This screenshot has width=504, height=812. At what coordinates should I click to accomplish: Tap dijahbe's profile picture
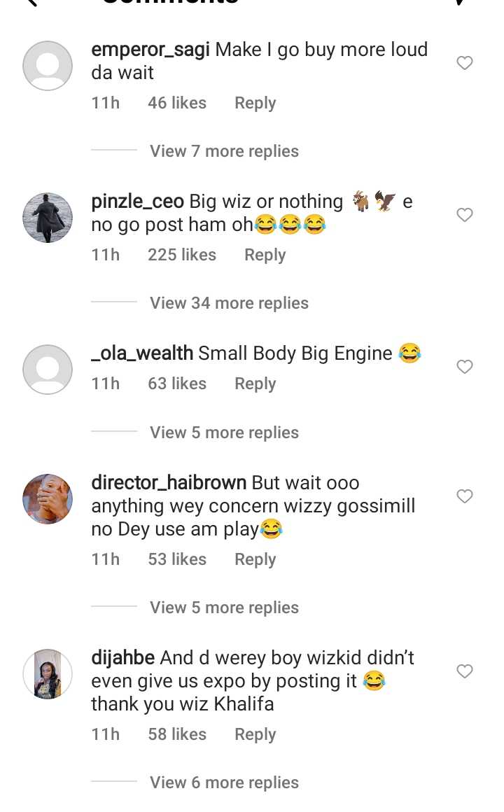pyautogui.click(x=48, y=674)
